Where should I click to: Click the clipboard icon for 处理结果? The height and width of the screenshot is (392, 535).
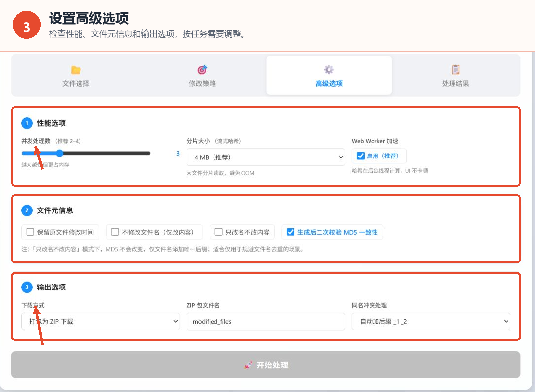point(455,70)
